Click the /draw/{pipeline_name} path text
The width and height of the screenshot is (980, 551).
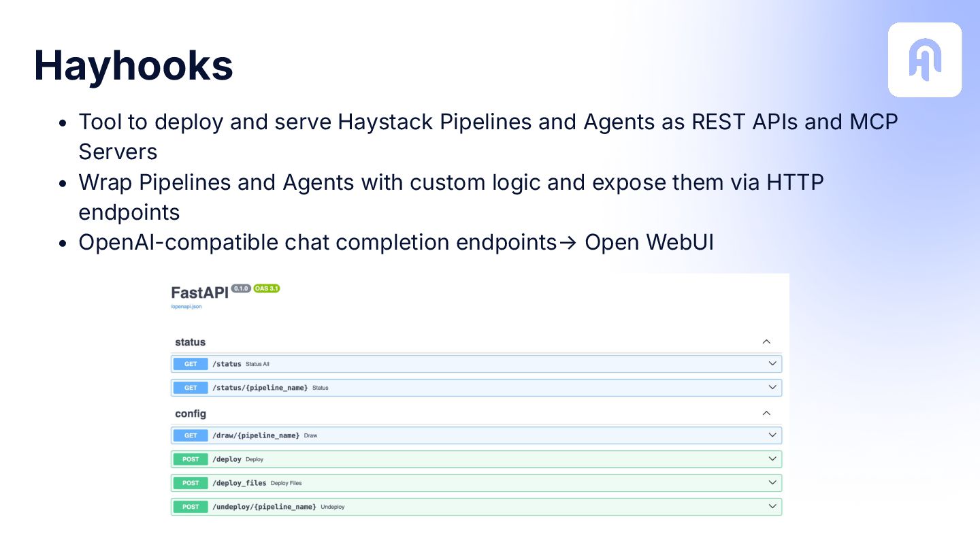256,435
